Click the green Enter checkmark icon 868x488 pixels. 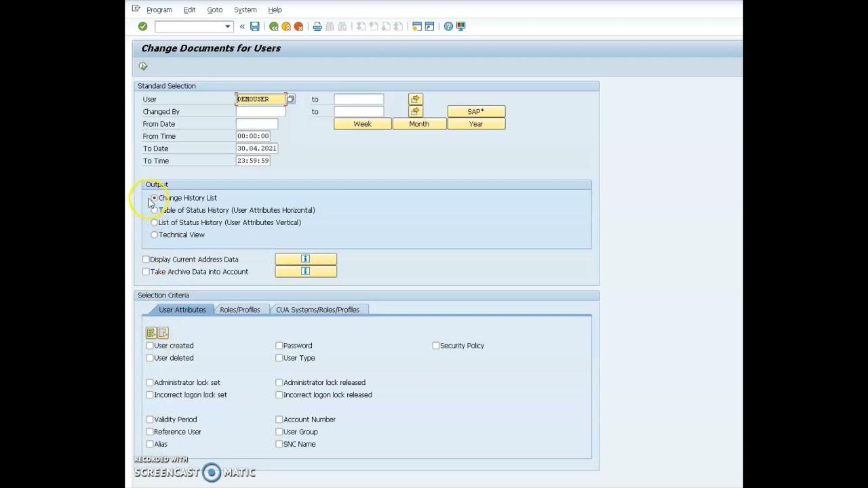[142, 26]
